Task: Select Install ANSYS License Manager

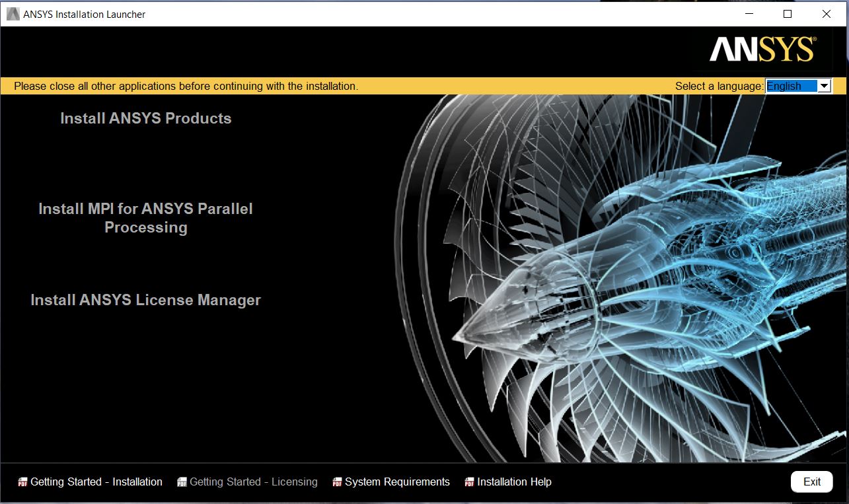Action: click(145, 299)
